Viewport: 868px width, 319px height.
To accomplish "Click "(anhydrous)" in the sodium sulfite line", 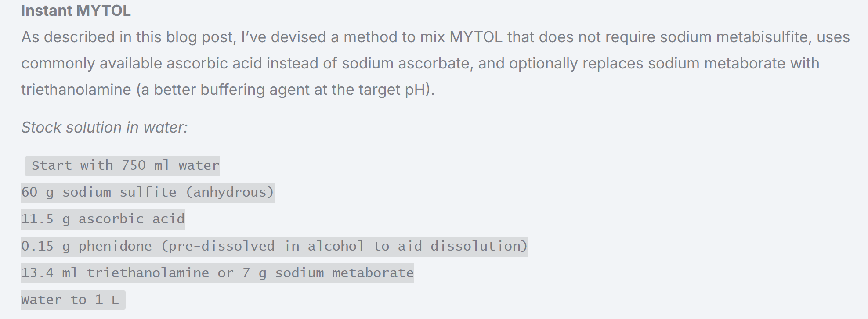I will 230,193.
